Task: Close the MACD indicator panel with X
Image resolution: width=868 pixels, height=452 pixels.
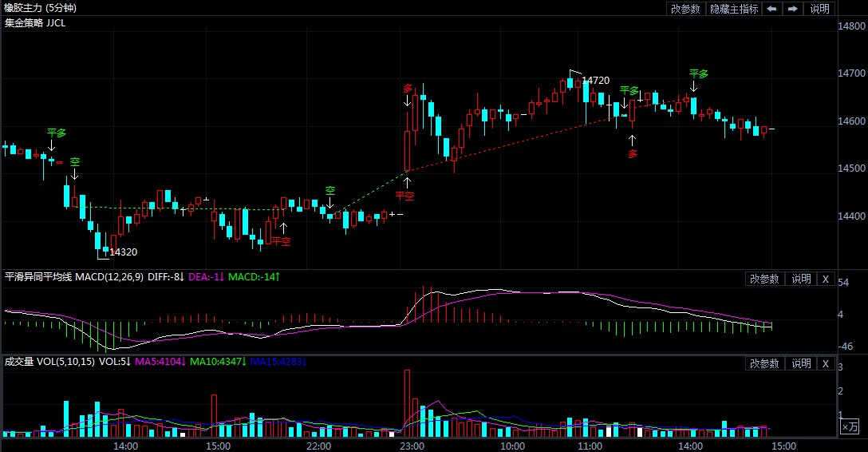Action: tap(826, 280)
